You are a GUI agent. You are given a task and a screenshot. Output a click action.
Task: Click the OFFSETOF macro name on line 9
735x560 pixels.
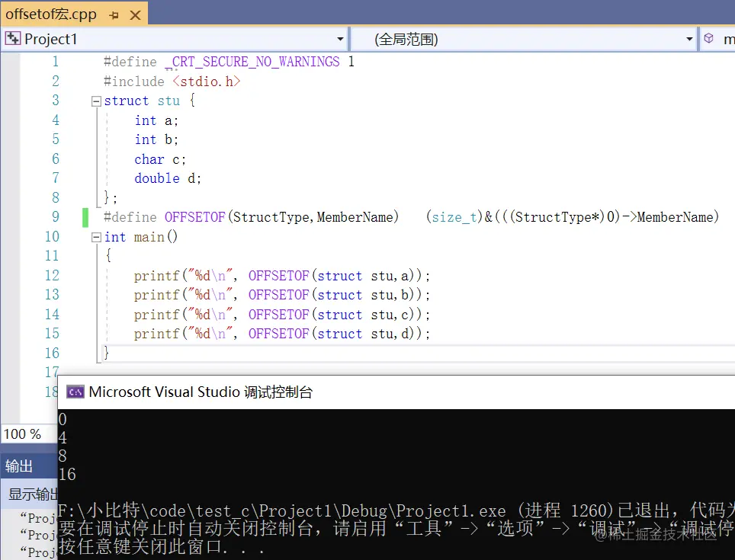point(194,217)
